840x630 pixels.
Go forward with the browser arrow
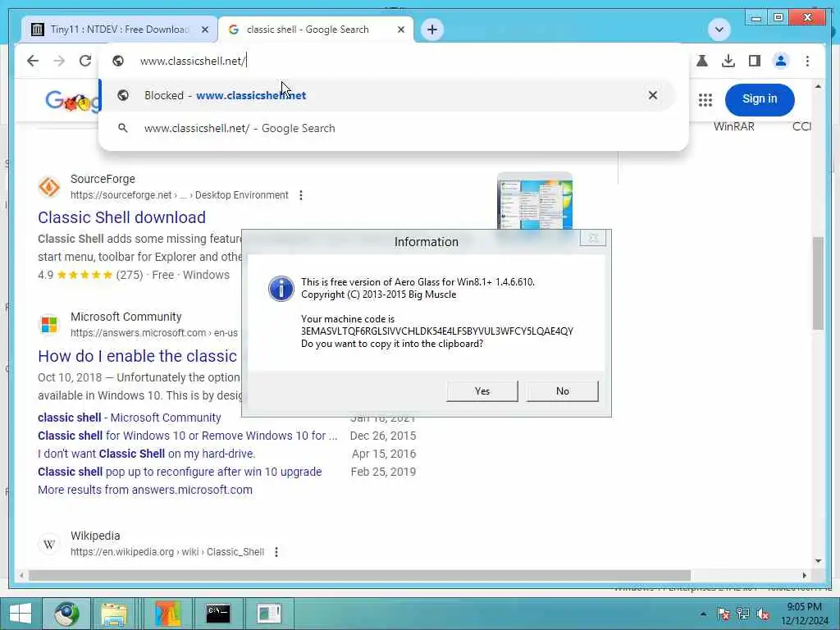coord(59,61)
